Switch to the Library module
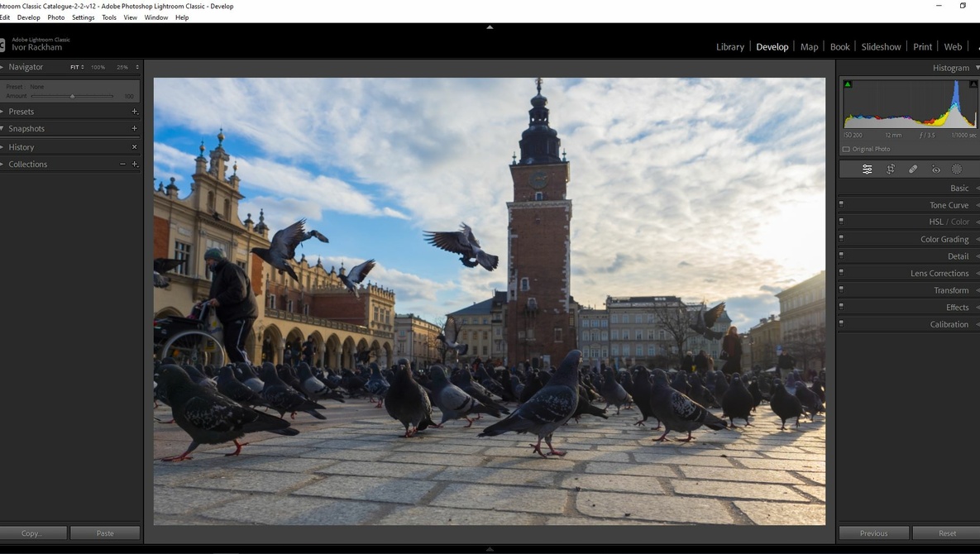 729,47
